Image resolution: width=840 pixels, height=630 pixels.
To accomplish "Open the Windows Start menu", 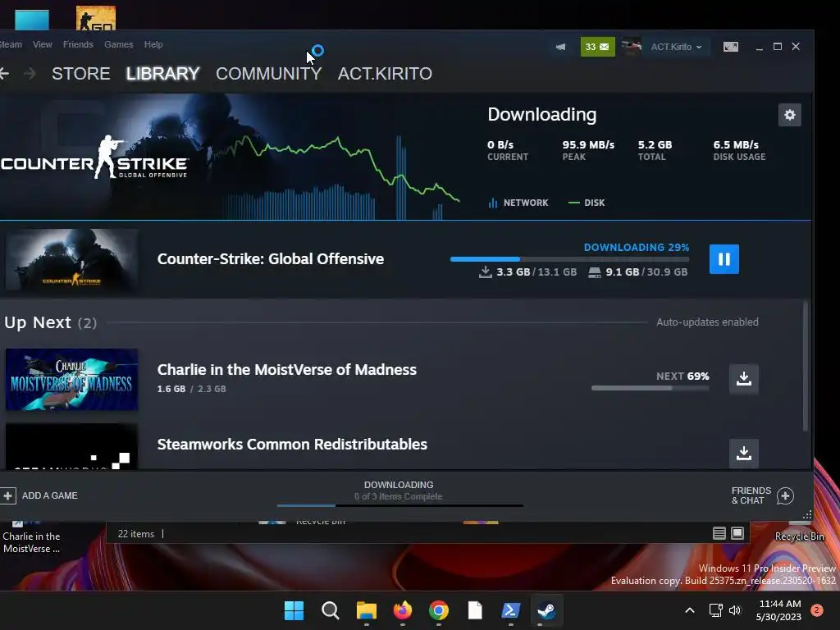I will 294,610.
